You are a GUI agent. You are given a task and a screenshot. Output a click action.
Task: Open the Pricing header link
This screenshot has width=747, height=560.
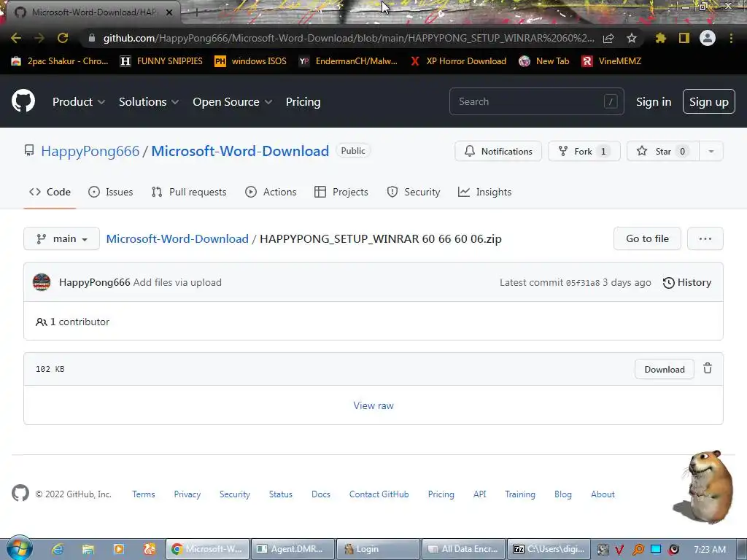coord(303,102)
